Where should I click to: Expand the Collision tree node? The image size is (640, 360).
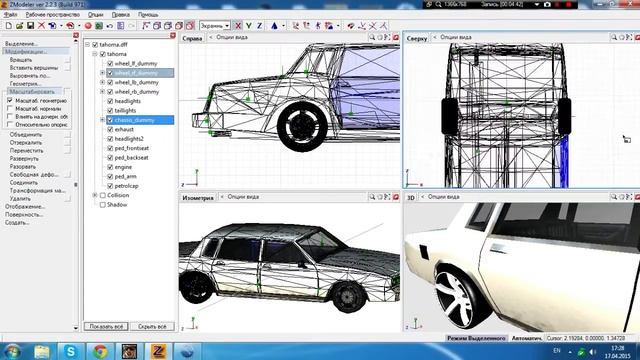95,196
